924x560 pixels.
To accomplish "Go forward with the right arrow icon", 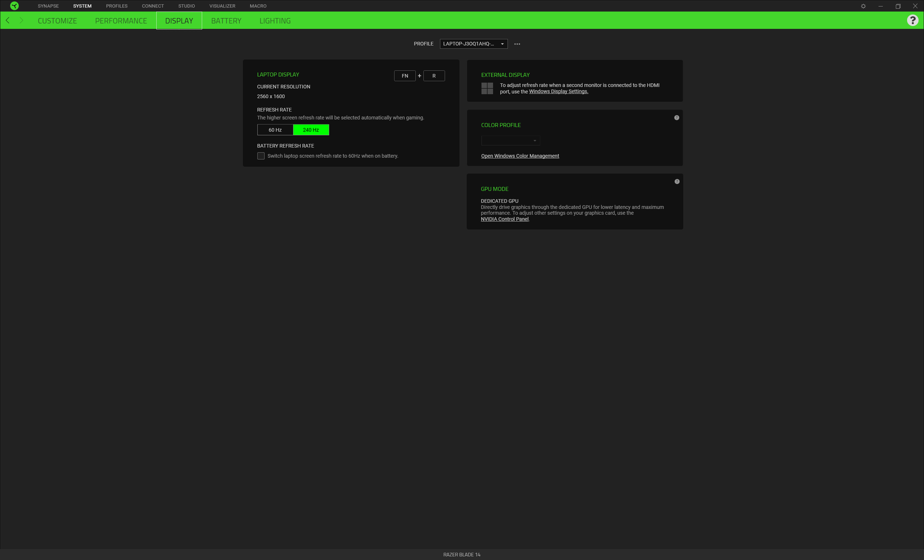I will point(21,20).
